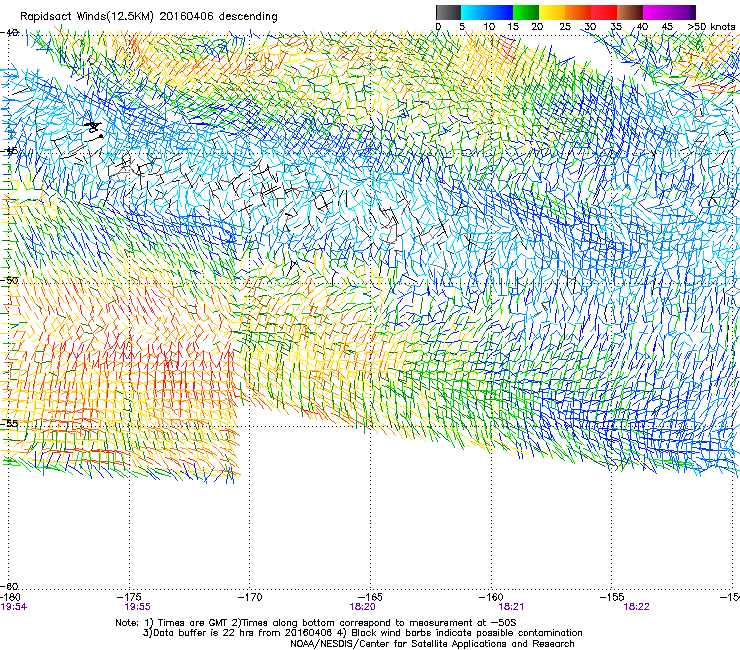This screenshot has width=740, height=650.
Task: Click the brown 35-40 knots legend segment
Action: [630, 12]
